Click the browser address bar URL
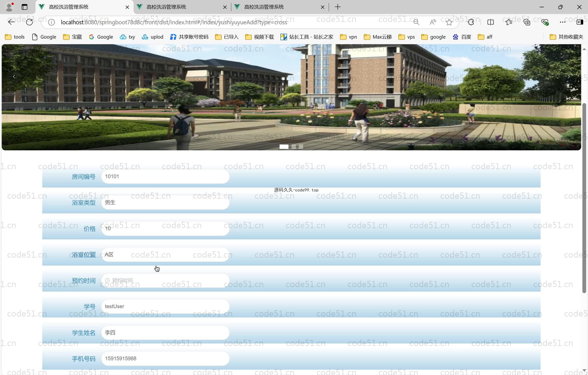The image size is (588, 375). pos(174,22)
